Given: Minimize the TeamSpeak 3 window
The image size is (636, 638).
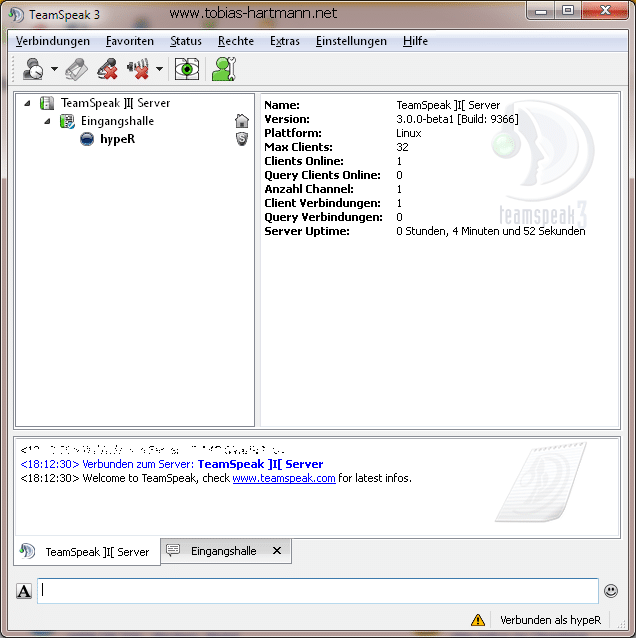Looking at the screenshot, I should pos(541,11).
